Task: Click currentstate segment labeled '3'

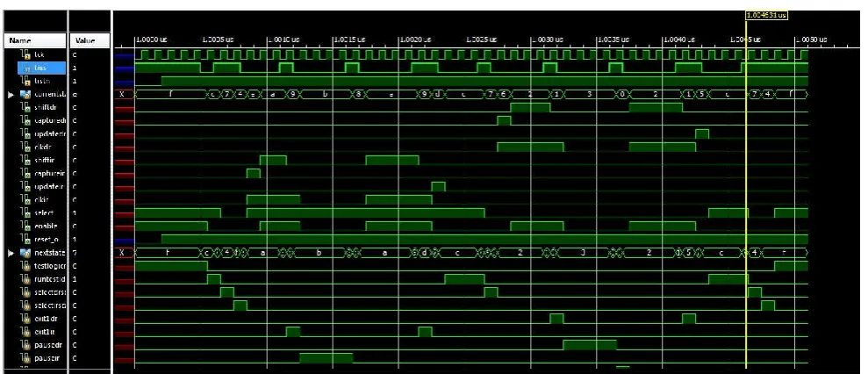Action: coord(589,94)
